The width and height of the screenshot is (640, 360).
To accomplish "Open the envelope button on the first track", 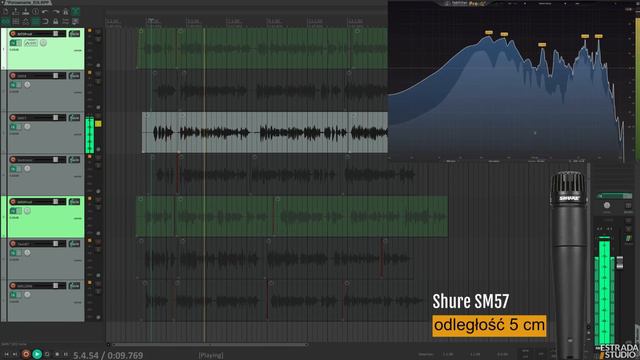I will 31,43.
